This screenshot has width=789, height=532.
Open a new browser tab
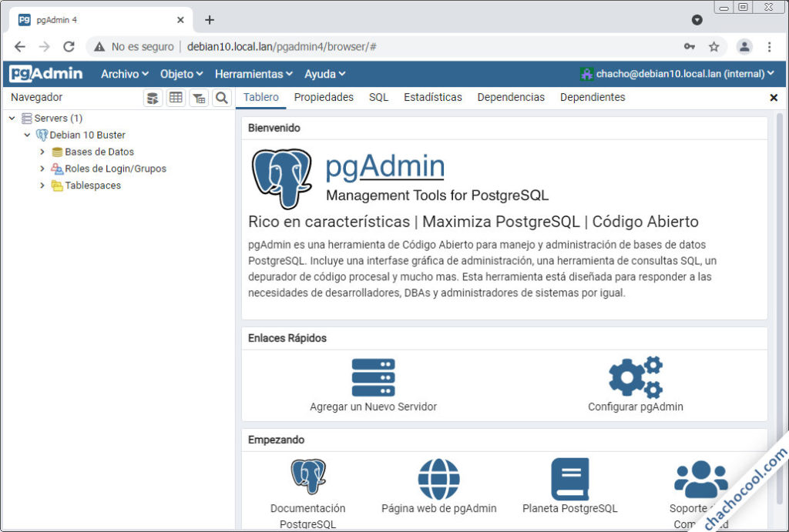[x=210, y=20]
